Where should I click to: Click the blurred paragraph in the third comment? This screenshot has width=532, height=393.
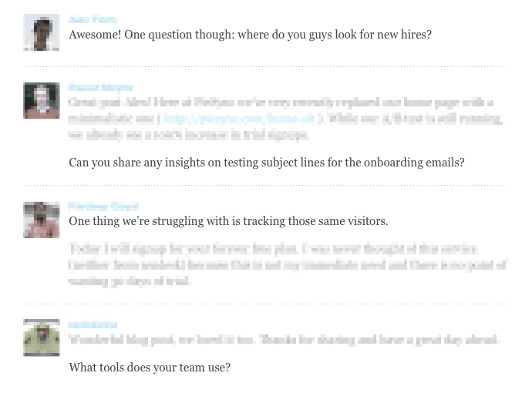click(x=285, y=264)
